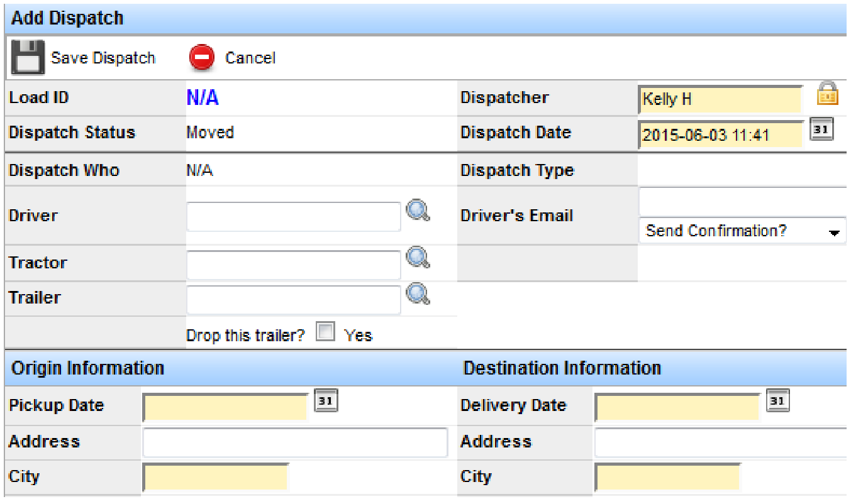Check the 'Drop this trailer?' Yes checkbox
Viewport: 851px width, 504px height.
tap(325, 332)
